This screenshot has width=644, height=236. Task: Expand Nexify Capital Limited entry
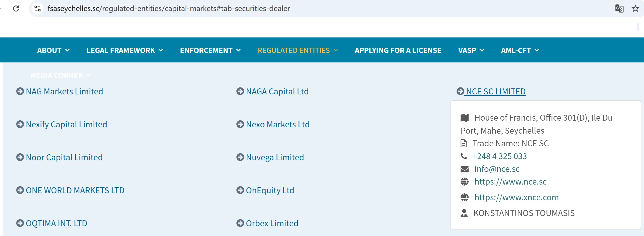[66, 125]
